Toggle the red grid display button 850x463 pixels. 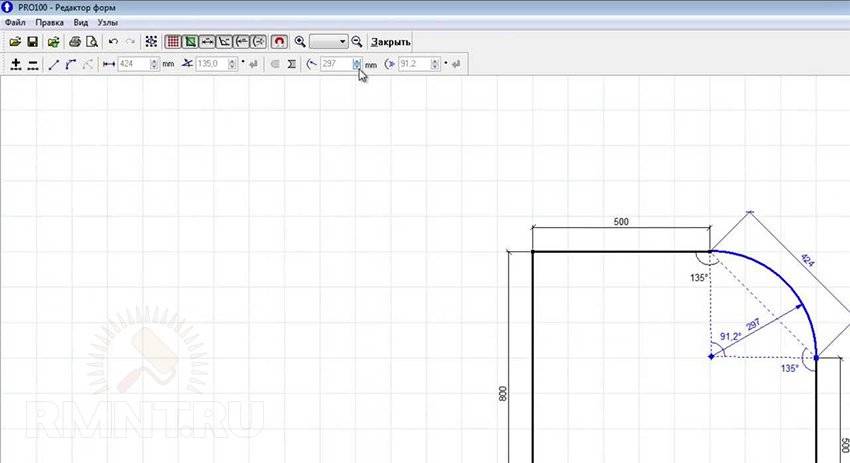(173, 42)
